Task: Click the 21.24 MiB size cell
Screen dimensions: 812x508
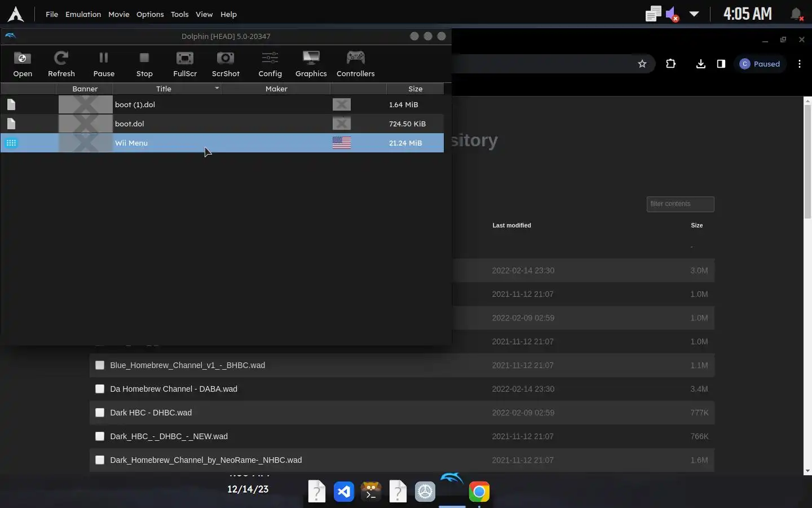Action: [405, 143]
